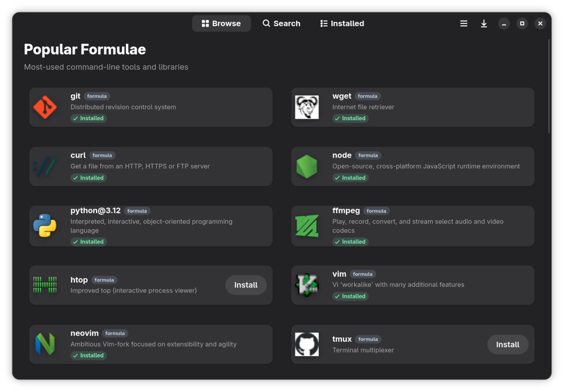
Task: Click the node package name
Action: [x=342, y=155]
